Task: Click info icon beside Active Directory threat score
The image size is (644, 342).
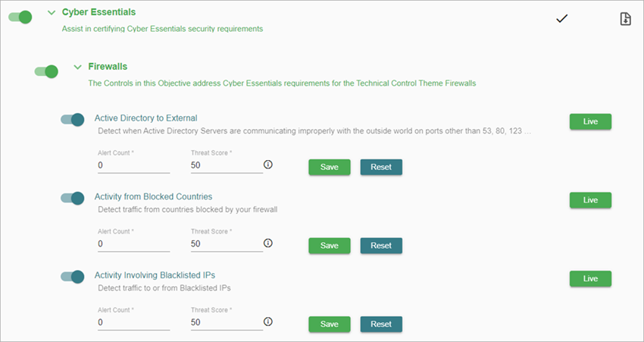Action: [x=267, y=165]
